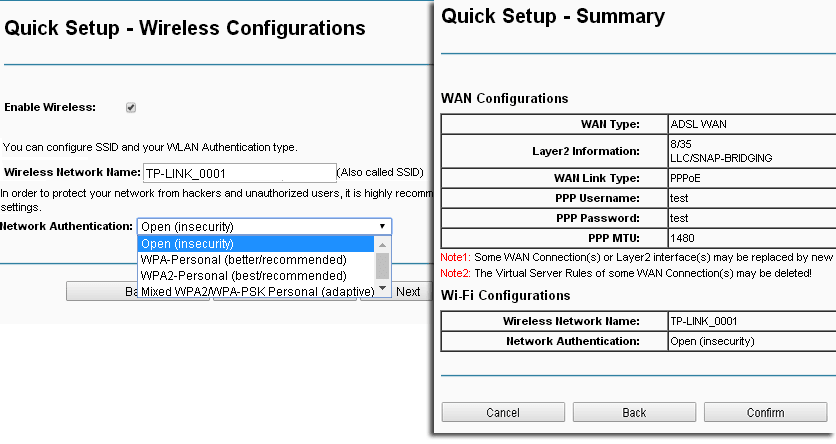Click TP-LINK_0001 in the Wi-Fi Configurations table
This screenshot has height=444, width=836.
[x=750, y=321]
